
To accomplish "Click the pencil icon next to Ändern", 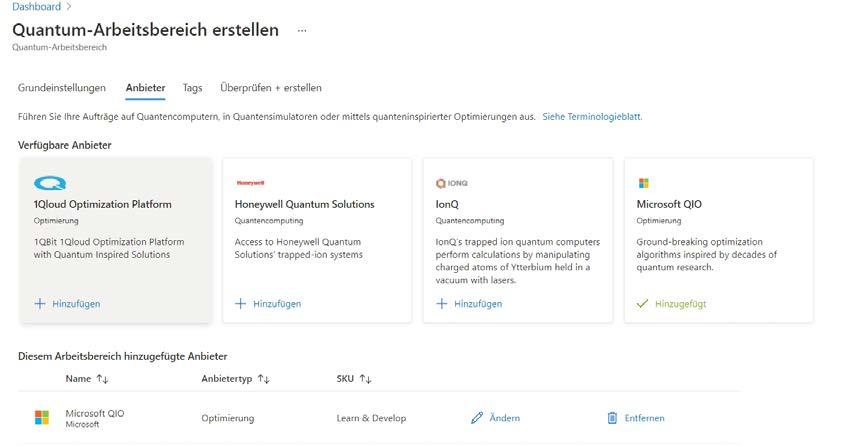I will [x=477, y=418].
